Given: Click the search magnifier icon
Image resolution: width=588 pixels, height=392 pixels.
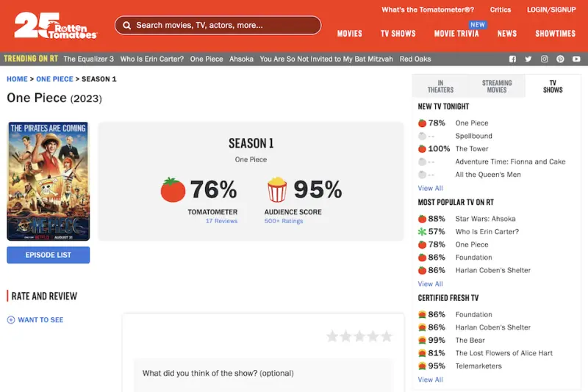Looking at the screenshot, I should point(126,26).
